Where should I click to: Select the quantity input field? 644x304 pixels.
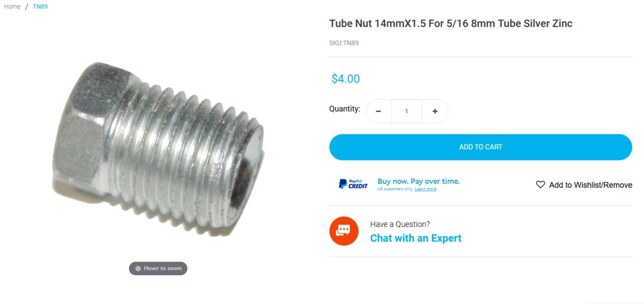pyautogui.click(x=407, y=111)
